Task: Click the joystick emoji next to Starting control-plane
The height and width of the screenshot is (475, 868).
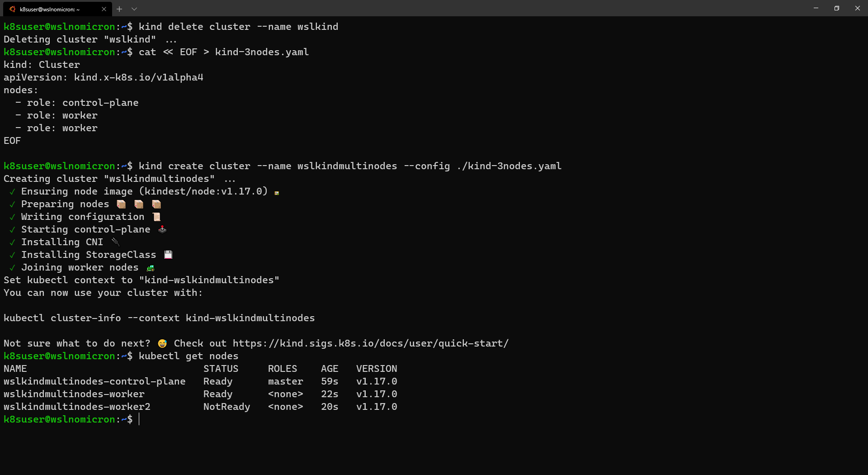Action: [162, 230]
